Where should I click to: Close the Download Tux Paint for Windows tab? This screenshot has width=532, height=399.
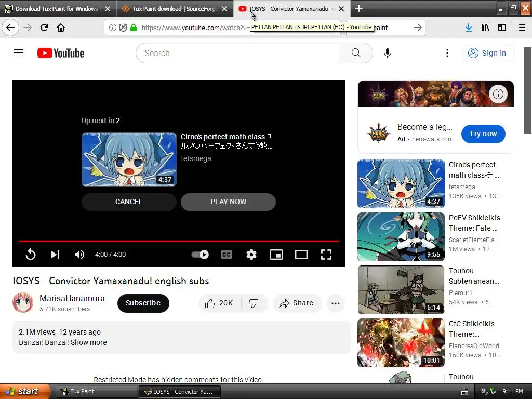click(x=108, y=9)
